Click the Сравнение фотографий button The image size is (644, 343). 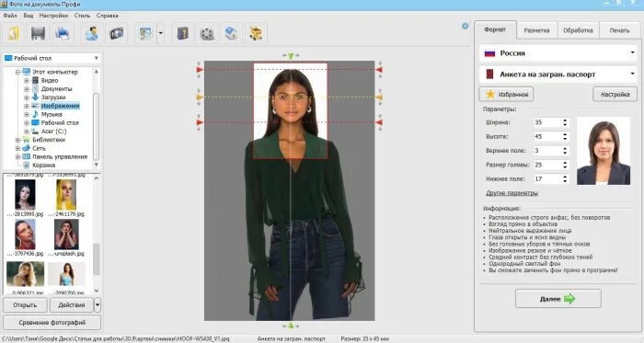point(52,323)
